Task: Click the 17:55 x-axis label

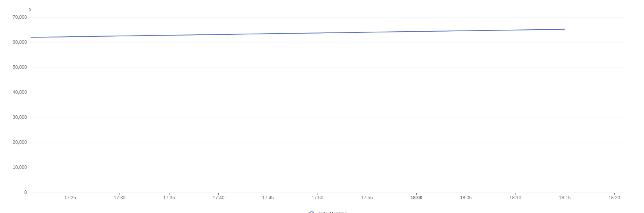Action: 367,198
